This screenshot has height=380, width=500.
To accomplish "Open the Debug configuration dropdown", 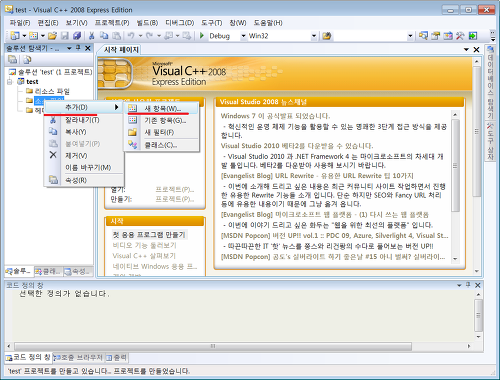I will point(243,36).
